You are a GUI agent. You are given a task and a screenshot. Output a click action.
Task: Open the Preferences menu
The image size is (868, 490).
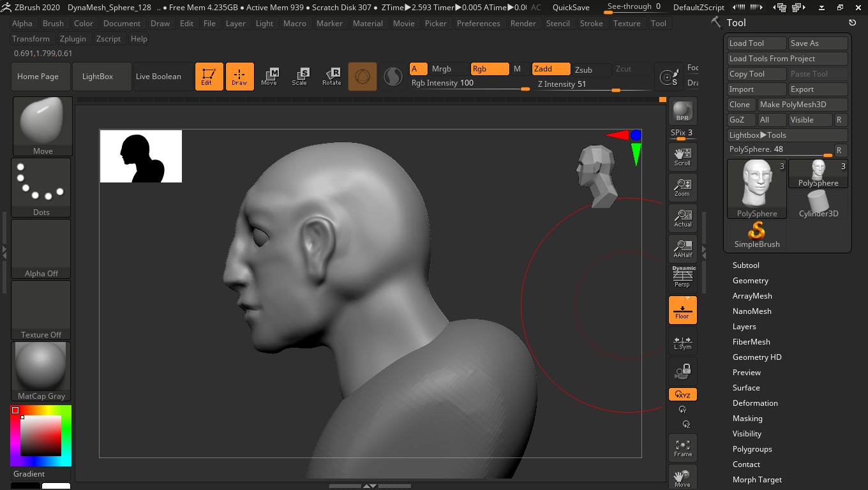478,24
